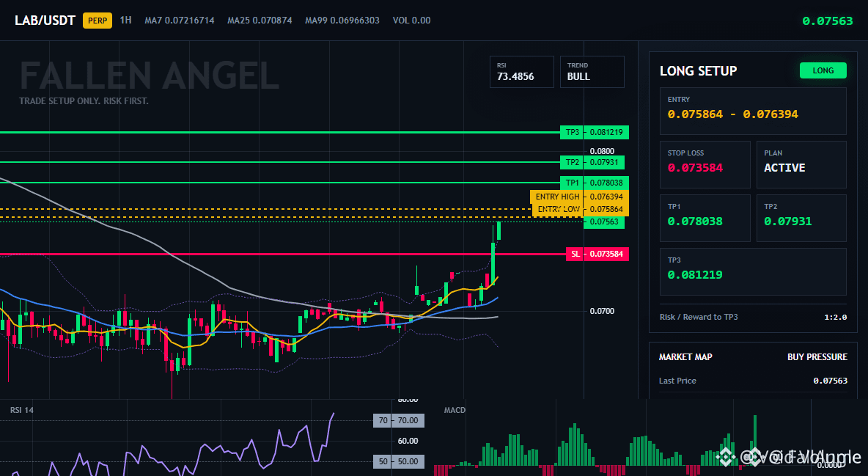Select the TP1 tag on the chart
This screenshot has height=476, width=868.
pos(572,183)
